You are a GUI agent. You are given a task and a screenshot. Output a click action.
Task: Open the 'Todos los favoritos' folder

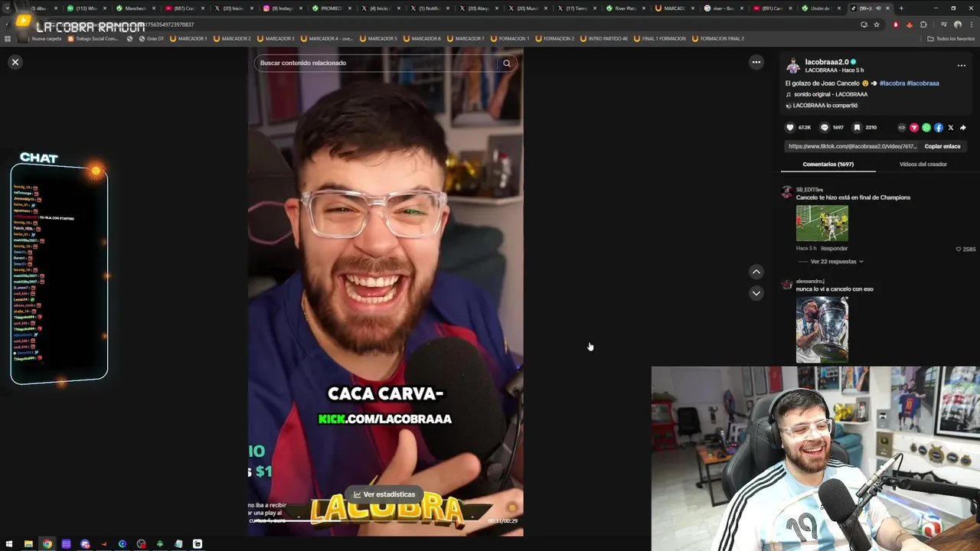(950, 38)
